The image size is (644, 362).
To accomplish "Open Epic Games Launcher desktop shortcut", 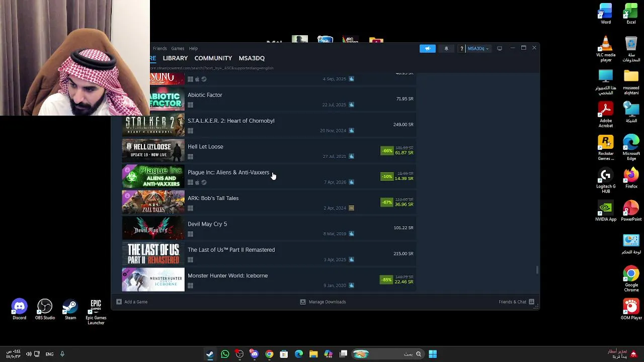I will (96, 312).
